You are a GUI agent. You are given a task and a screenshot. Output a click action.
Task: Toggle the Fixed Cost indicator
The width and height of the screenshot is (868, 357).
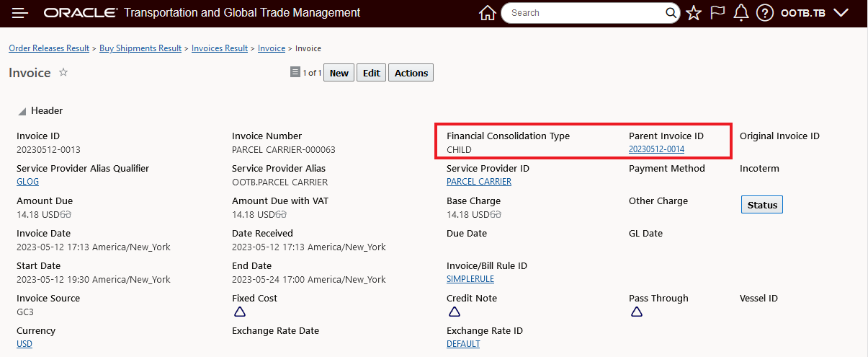(240, 312)
